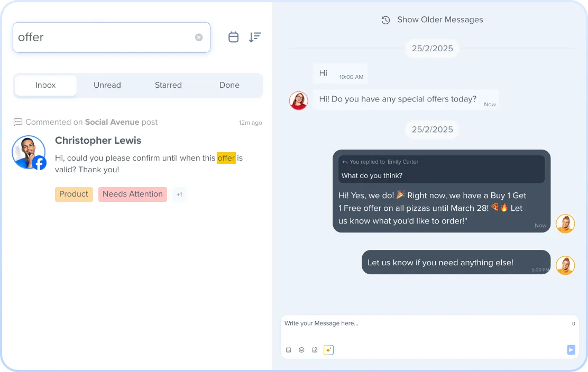Screen dimensions: 588x372
Task: Send the message with the paper plane icon
Action: click(571, 350)
